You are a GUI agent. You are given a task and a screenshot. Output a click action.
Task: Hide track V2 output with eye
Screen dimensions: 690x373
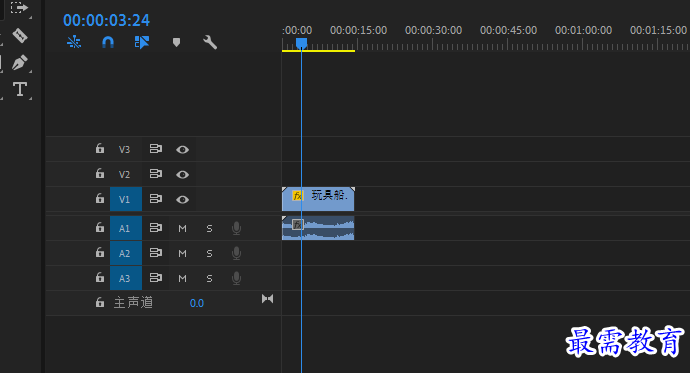pyautogui.click(x=183, y=175)
